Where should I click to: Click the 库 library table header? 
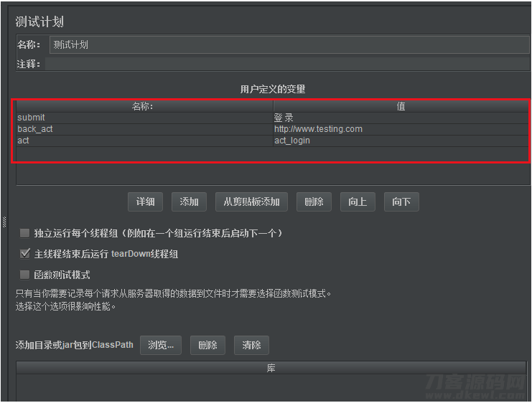click(271, 368)
